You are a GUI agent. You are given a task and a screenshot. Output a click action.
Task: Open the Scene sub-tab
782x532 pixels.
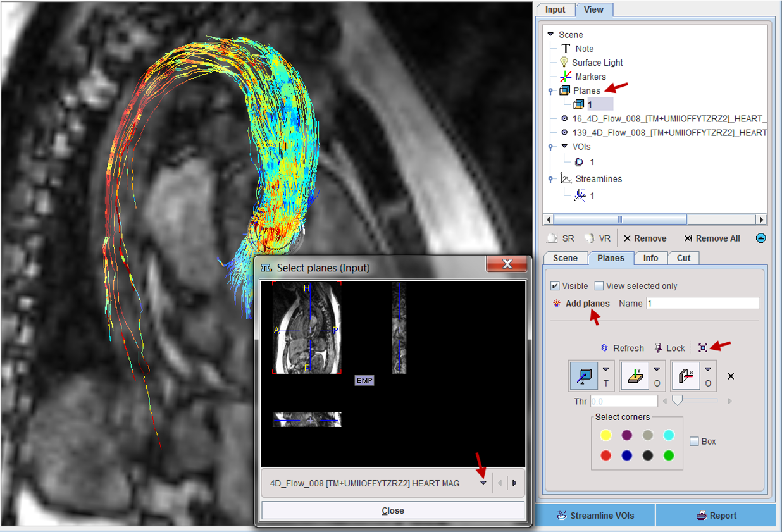click(565, 258)
